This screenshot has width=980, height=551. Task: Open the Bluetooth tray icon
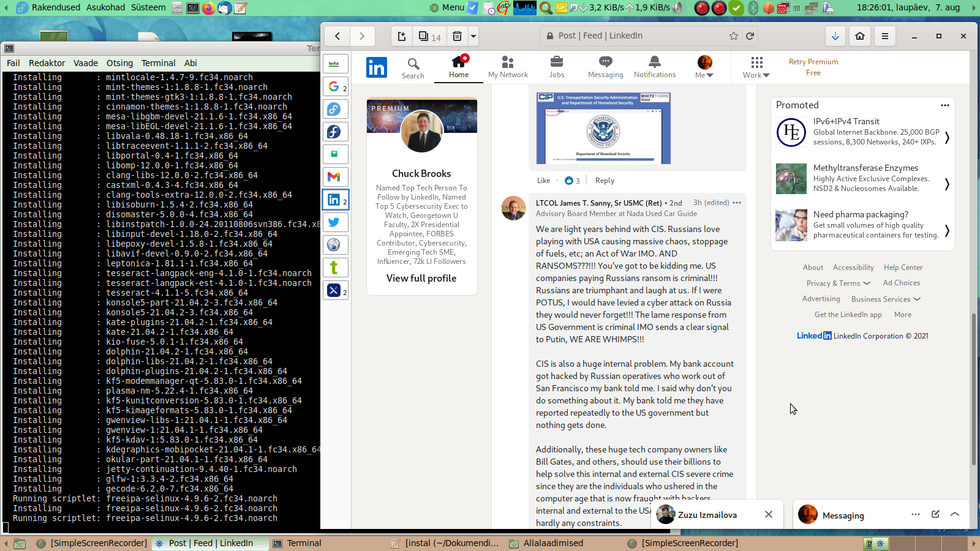coord(753,8)
